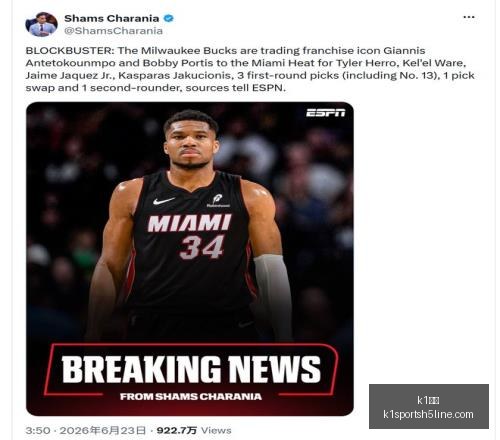Open the tweet's Breaking News image
Viewport: 500px width, 440px height.
190,259
